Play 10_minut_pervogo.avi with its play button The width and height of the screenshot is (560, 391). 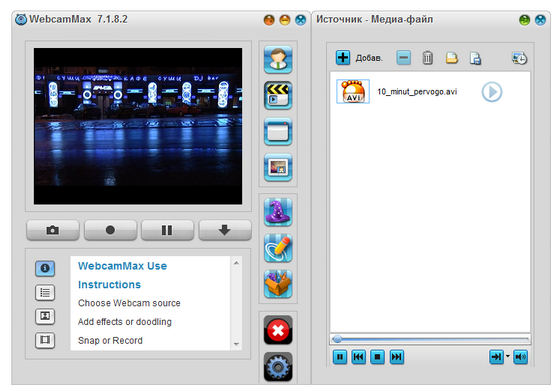[x=492, y=92]
